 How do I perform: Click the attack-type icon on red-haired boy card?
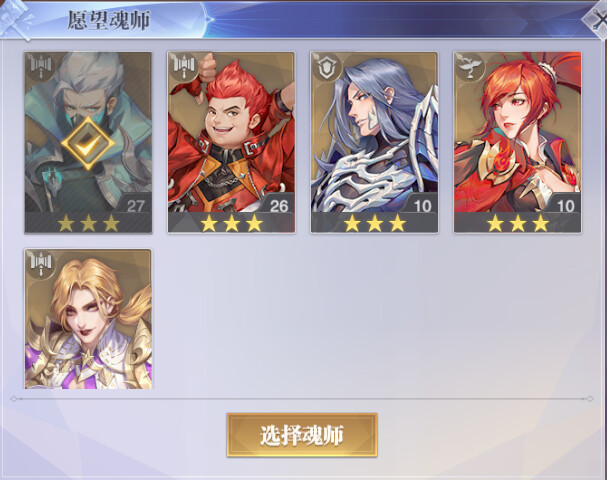point(184,68)
